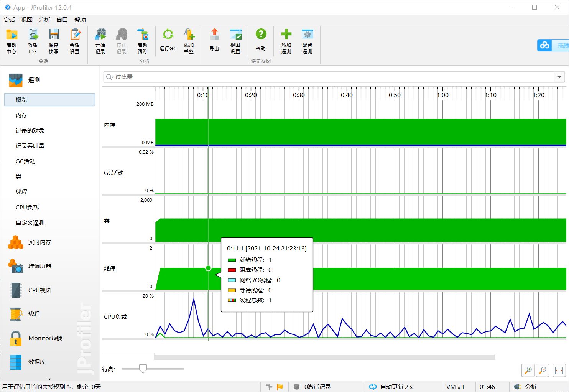Viewport: 569px width, 392px height.
Task: Click the 0激活记录 status indicator
Action: click(312, 387)
